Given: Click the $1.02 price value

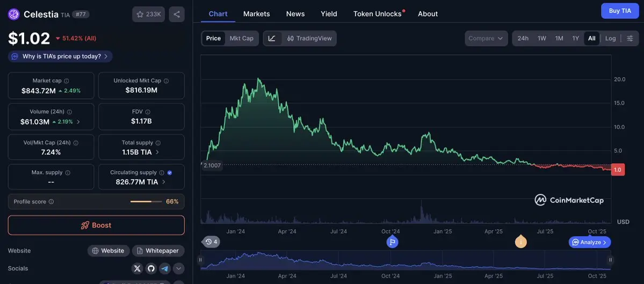Looking at the screenshot, I should 29,38.
